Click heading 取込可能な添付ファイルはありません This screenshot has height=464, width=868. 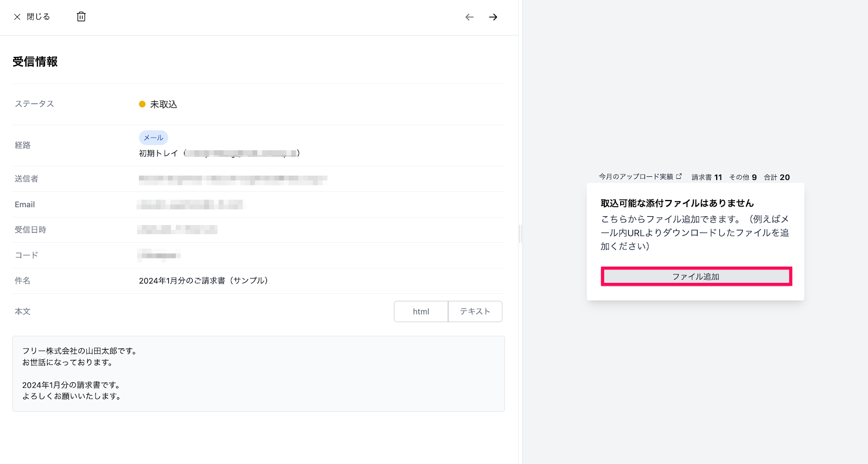click(x=678, y=203)
